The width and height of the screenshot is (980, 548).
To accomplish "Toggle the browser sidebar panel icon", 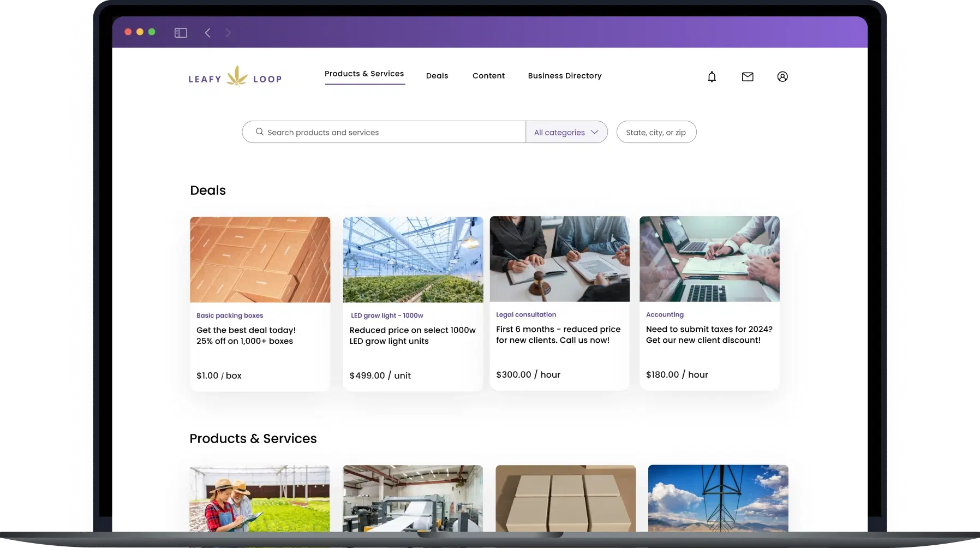I will 181,33.
